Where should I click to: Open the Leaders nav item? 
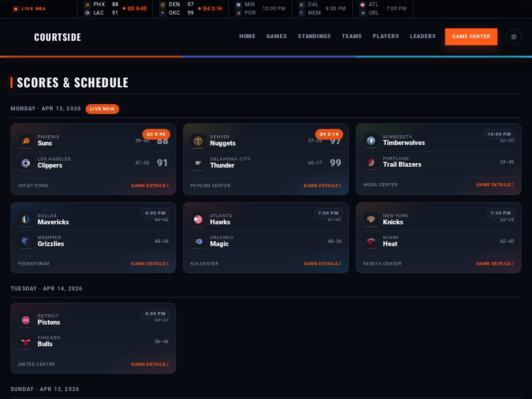[423, 36]
